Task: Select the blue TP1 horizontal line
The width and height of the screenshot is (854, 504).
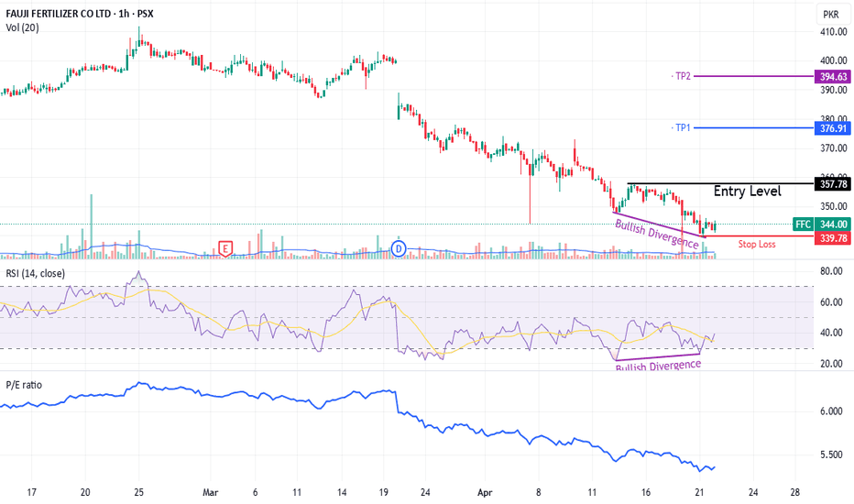Action: pyautogui.click(x=754, y=128)
